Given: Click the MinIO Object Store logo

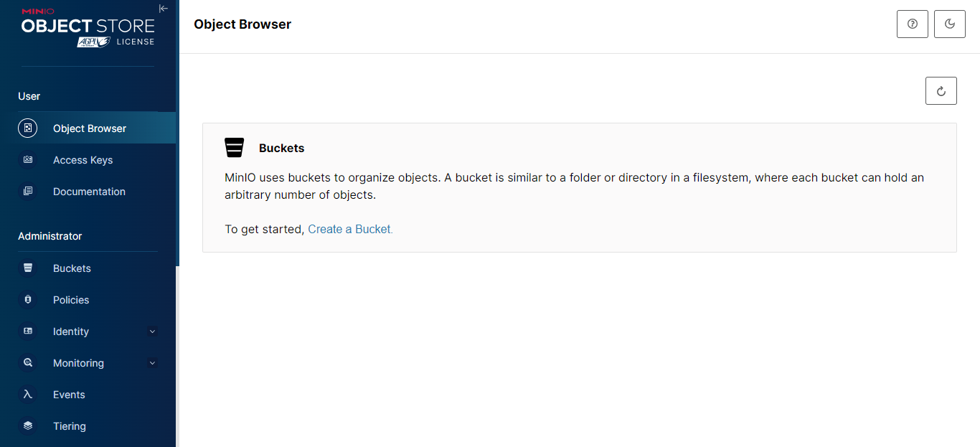Looking at the screenshot, I should (88, 27).
